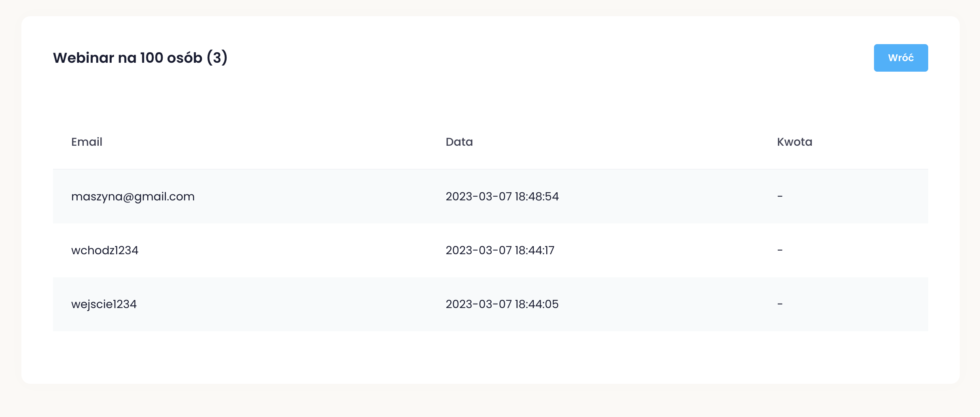Click the Data column header
The height and width of the screenshot is (417, 980).
[459, 142]
